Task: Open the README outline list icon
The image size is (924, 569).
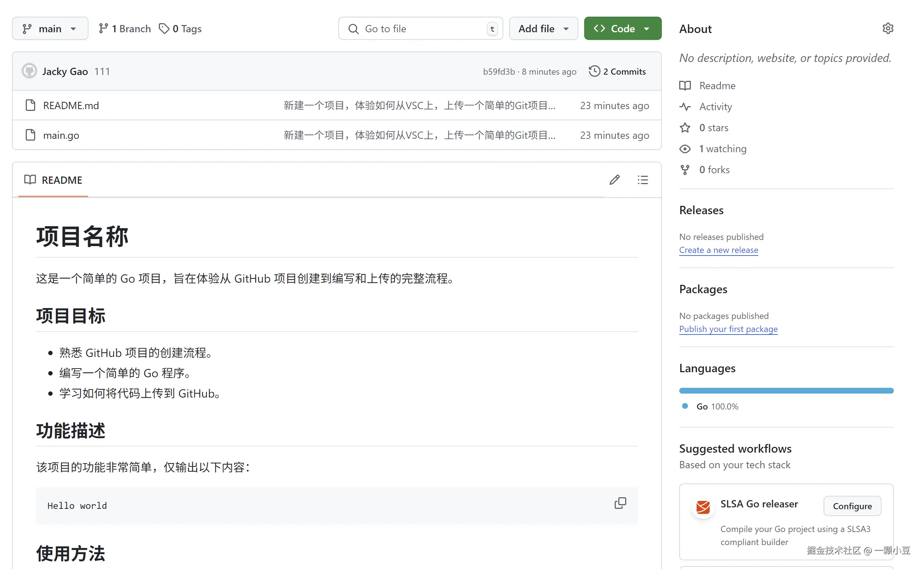Action: click(x=642, y=180)
